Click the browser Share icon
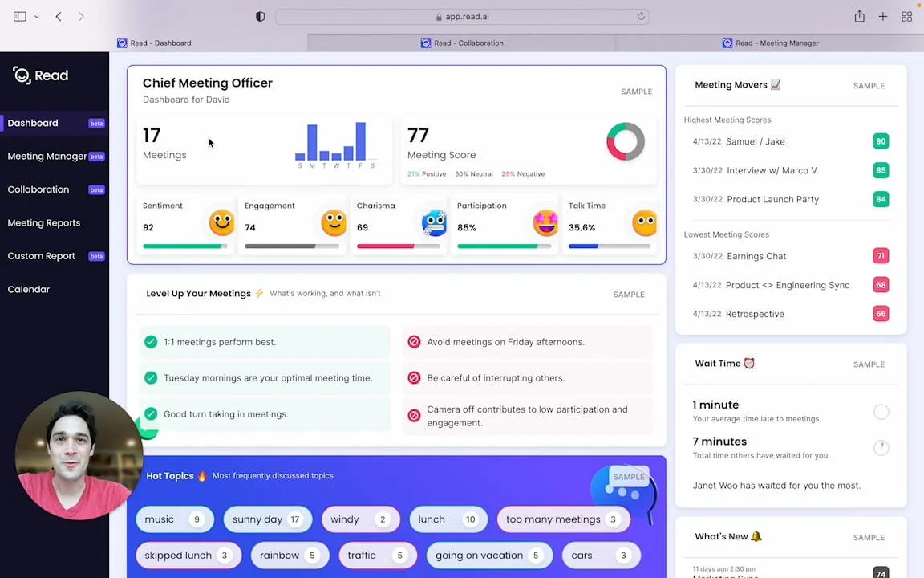924x578 pixels. pos(859,16)
